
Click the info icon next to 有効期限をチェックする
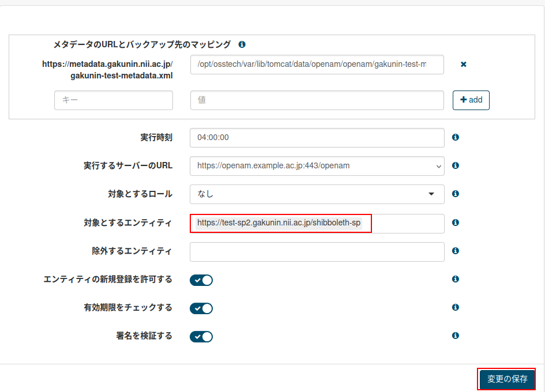(x=455, y=307)
